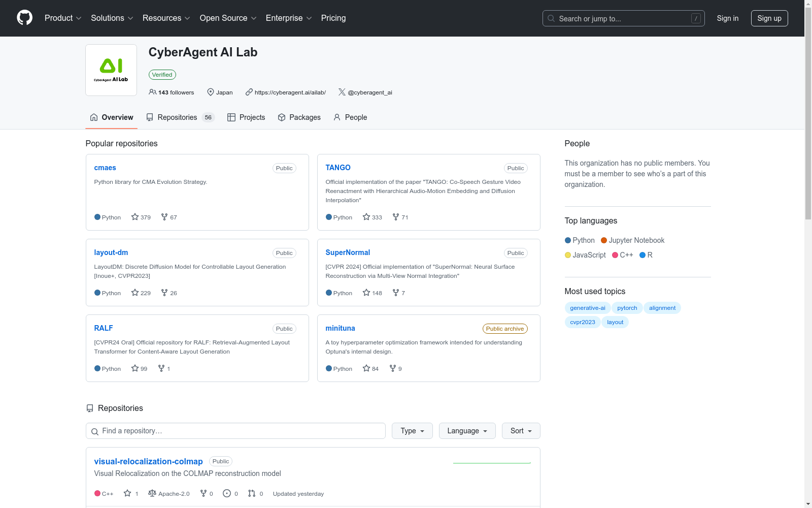Filter by Jupyter Notebook in Top languages
Screen dimensions: 812x508
pos(633,240)
